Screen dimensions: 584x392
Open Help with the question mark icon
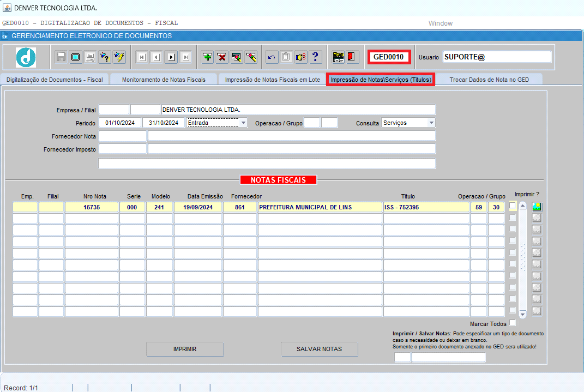[316, 57]
